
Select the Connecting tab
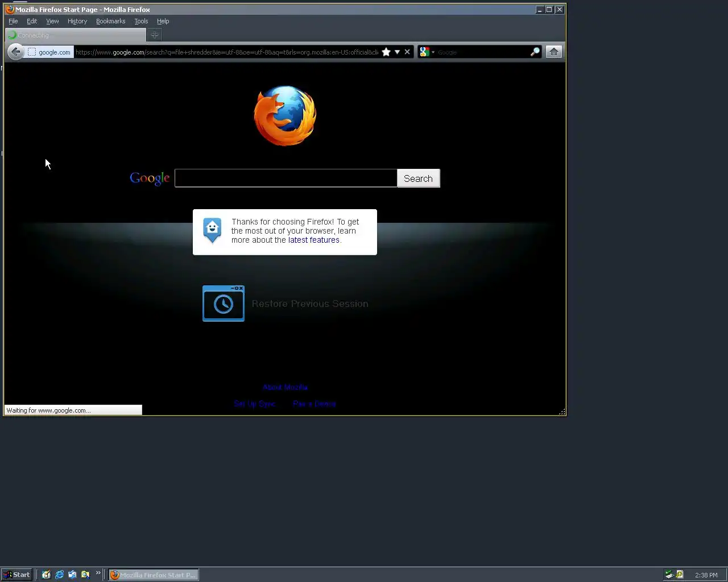tap(76, 35)
